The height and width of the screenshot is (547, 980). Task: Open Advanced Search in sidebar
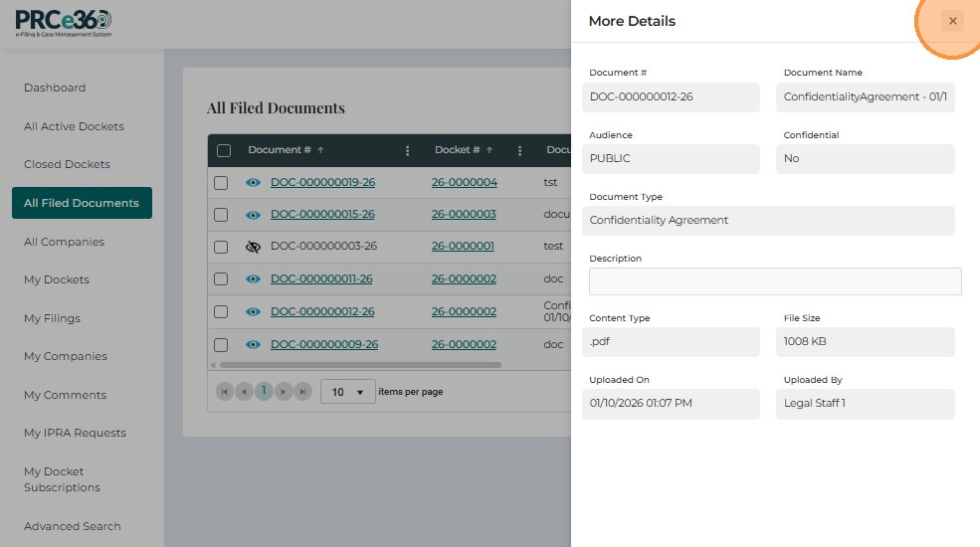(x=73, y=526)
